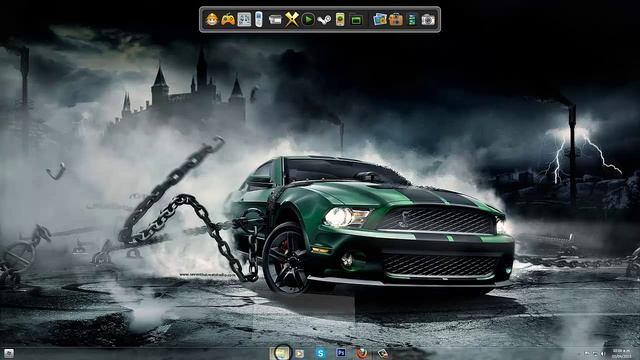
Task: Open Photoshop from the taskbar
Action: [x=341, y=353]
